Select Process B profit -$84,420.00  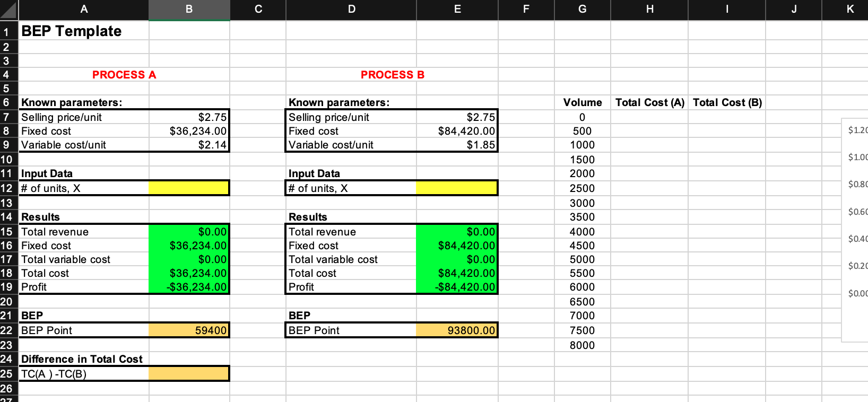(x=457, y=287)
